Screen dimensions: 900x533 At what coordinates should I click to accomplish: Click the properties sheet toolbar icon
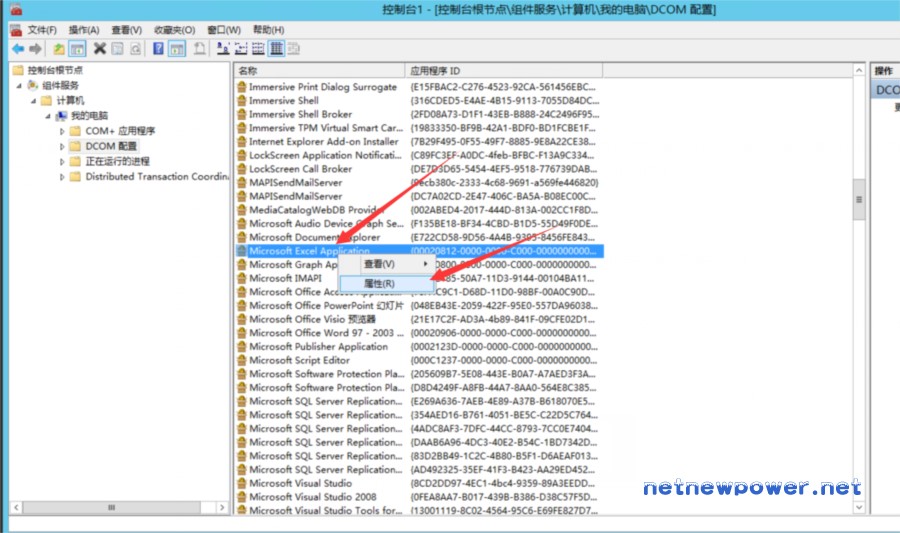coord(118,49)
